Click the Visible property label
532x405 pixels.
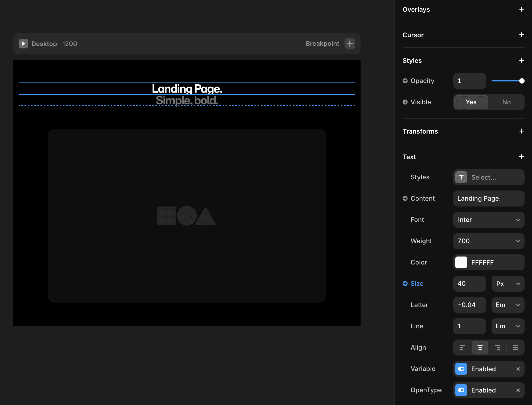[421, 102]
